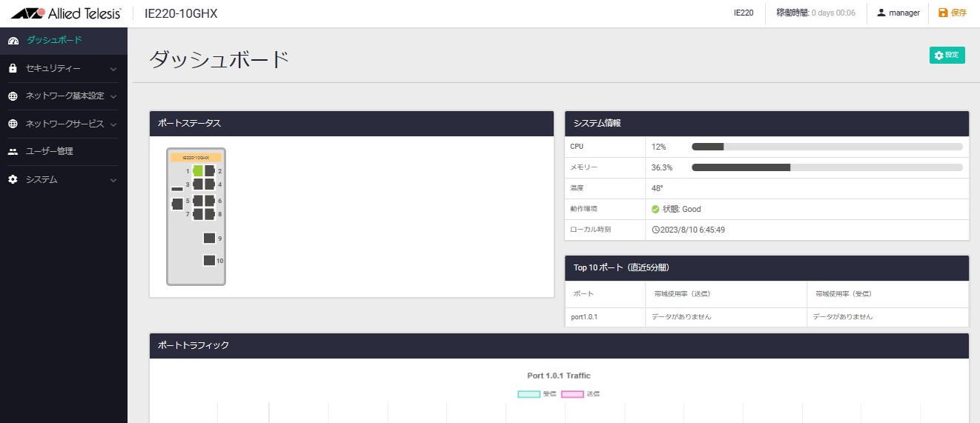This screenshot has width=980, height=423.
Task: Click port 8 on the switch diagram
Action: tap(209, 214)
